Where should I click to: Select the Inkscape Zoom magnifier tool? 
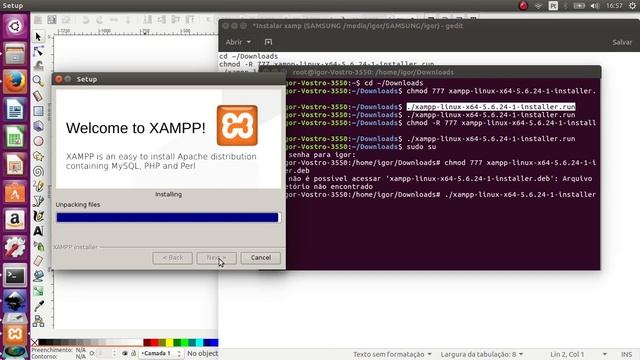click(38, 80)
